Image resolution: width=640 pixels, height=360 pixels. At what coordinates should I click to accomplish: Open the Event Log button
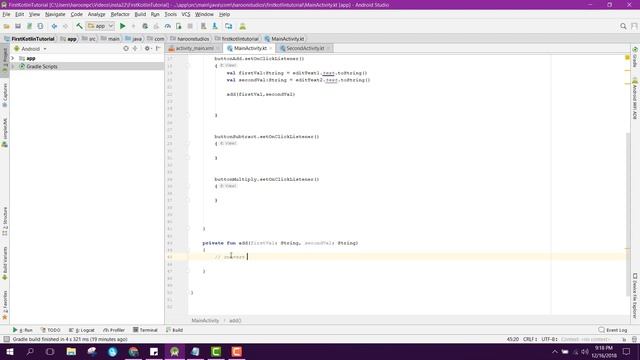[613, 330]
